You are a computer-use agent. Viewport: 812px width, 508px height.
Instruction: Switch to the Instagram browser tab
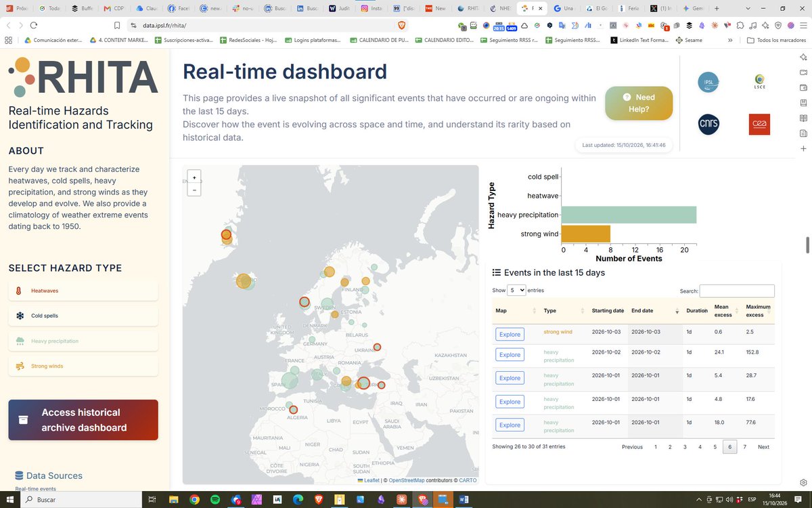[x=371, y=9]
